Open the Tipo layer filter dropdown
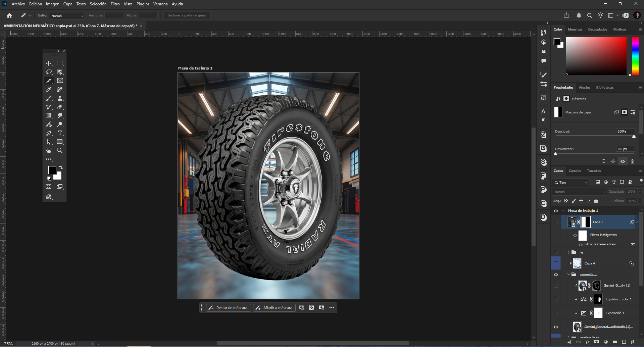The width and height of the screenshot is (644, 347). (x=570, y=182)
